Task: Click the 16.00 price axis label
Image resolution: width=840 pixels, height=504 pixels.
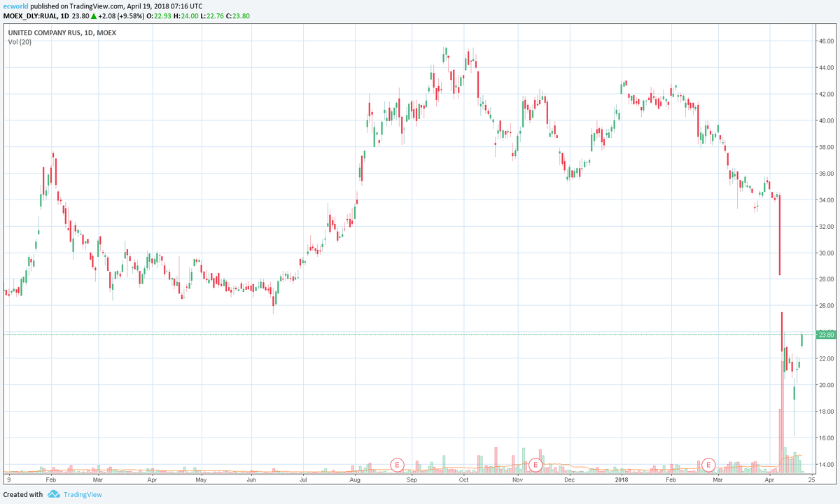Action: [x=826, y=438]
